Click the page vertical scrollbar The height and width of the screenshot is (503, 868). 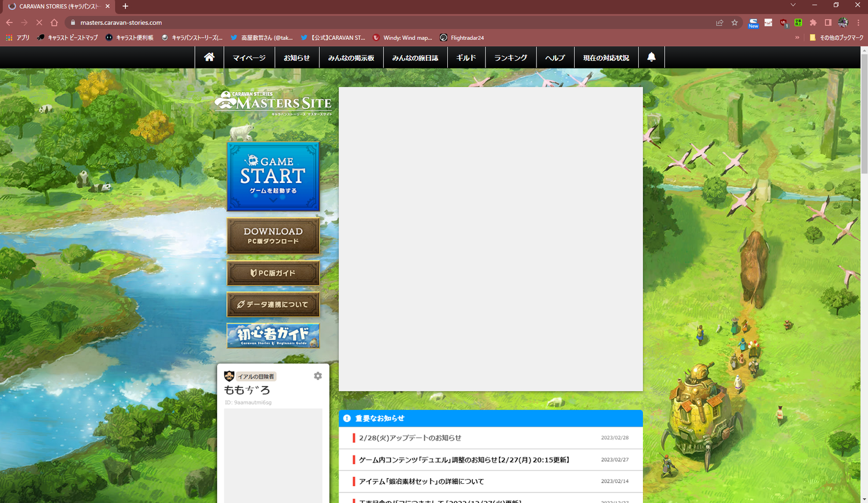(864, 113)
